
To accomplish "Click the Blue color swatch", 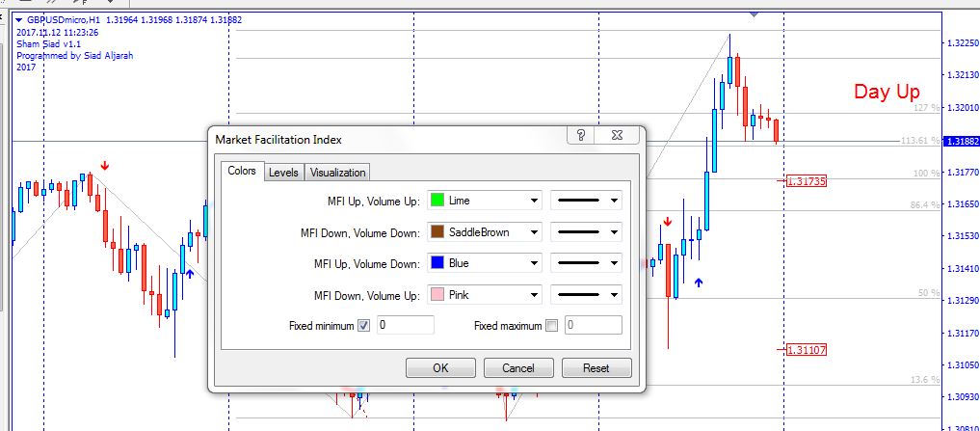I will 437,263.
